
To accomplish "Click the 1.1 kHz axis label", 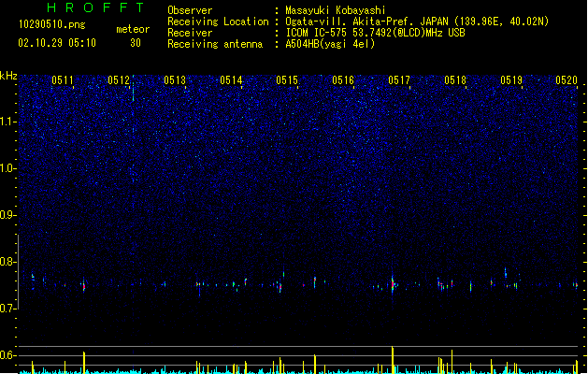I will [7, 122].
